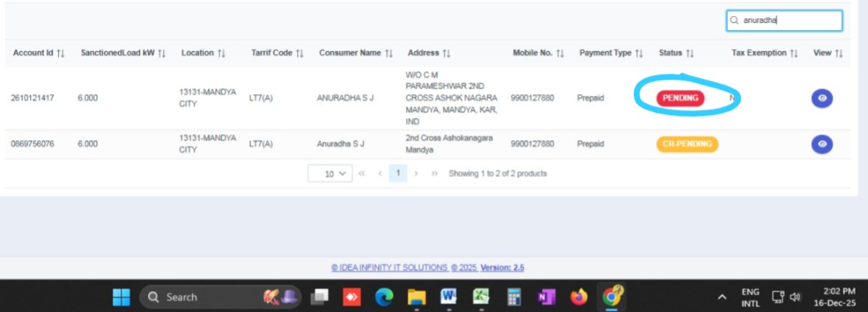Launch AnyDesk from the taskbar
Image resolution: width=868 pixels, height=312 pixels.
(x=352, y=297)
